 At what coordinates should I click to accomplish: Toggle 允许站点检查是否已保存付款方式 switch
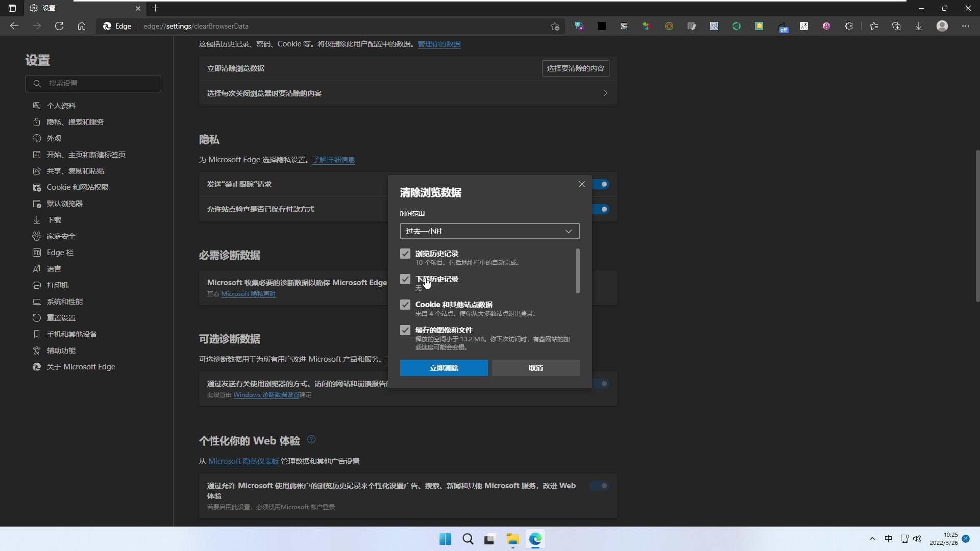(601, 209)
